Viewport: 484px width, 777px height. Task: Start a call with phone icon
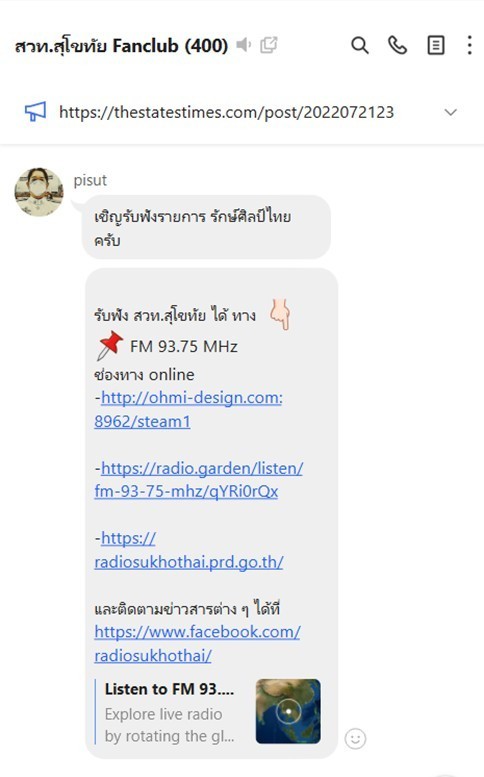[397, 46]
